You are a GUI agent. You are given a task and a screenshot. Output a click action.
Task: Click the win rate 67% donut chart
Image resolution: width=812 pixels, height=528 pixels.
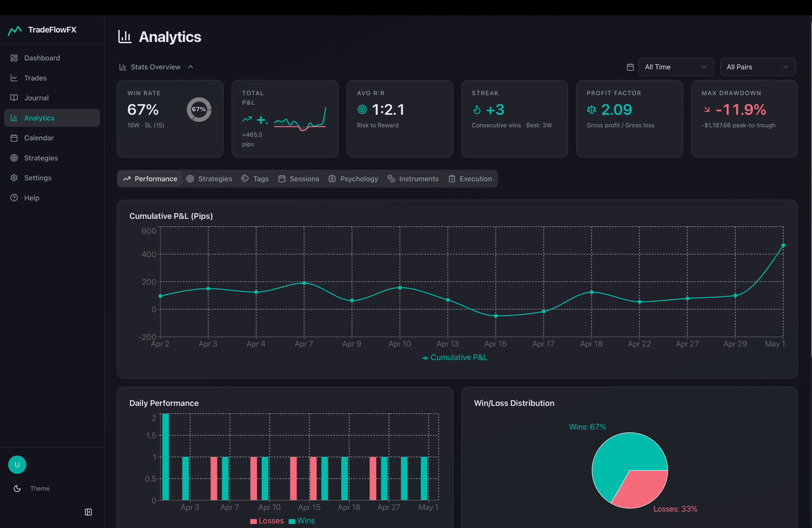click(199, 110)
